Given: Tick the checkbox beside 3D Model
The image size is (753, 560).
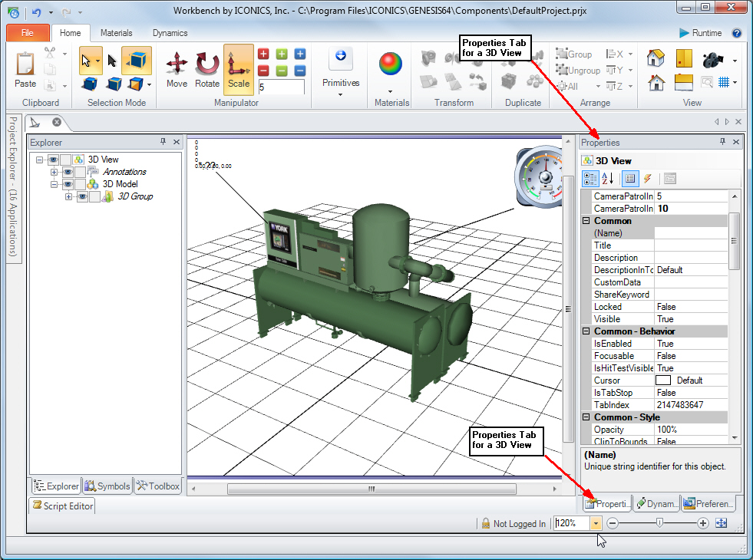Looking at the screenshot, I should pyautogui.click(x=81, y=184).
